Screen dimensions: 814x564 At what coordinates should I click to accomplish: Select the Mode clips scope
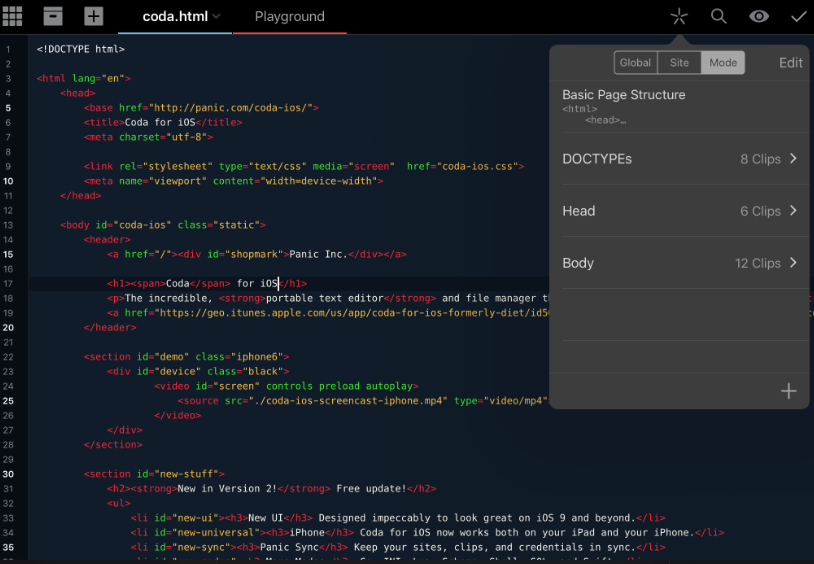click(x=722, y=62)
